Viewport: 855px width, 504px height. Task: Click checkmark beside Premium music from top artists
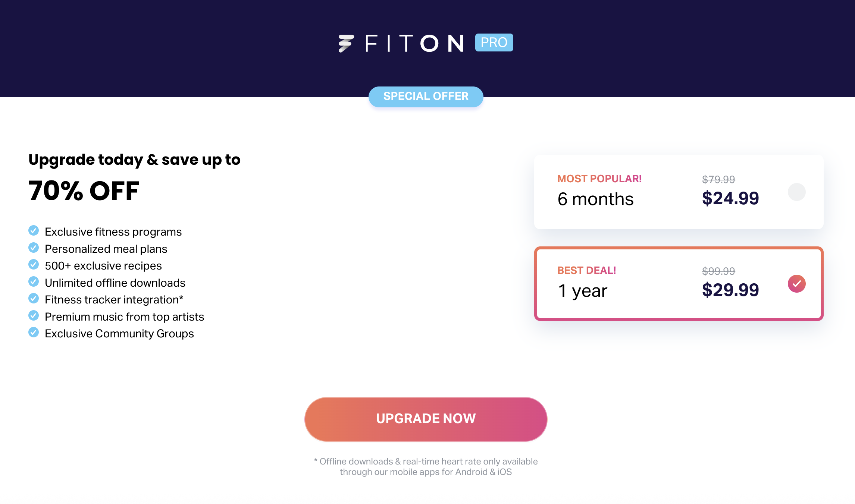[x=34, y=316]
